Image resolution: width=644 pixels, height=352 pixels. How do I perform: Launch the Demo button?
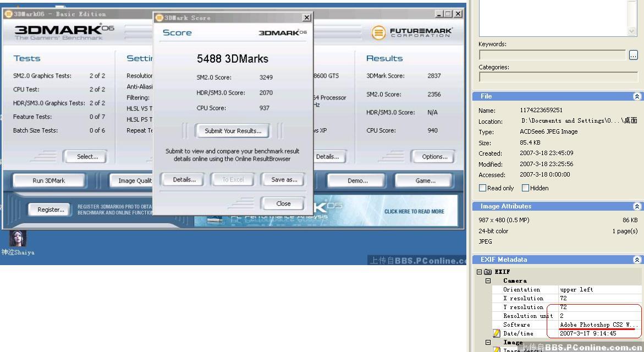pyautogui.click(x=357, y=180)
